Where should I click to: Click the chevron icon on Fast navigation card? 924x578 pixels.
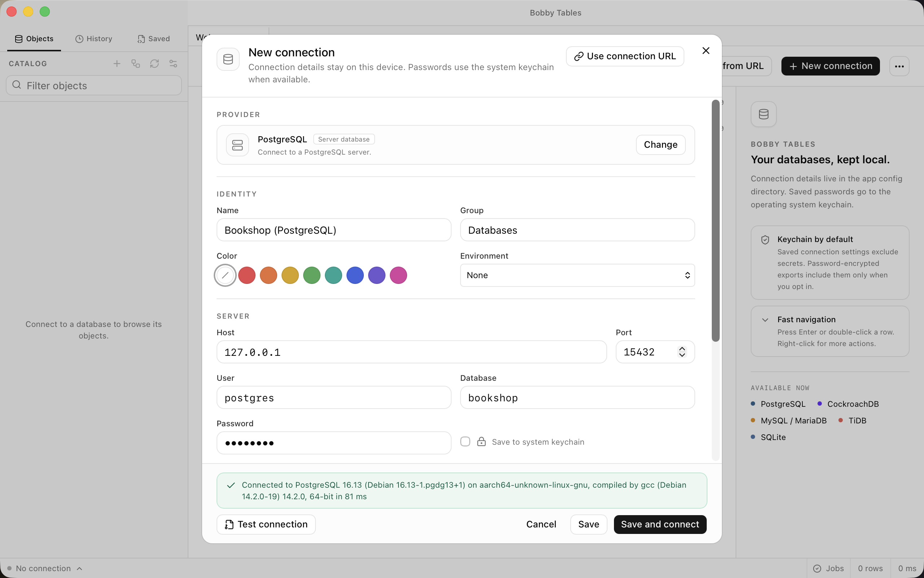[765, 320]
